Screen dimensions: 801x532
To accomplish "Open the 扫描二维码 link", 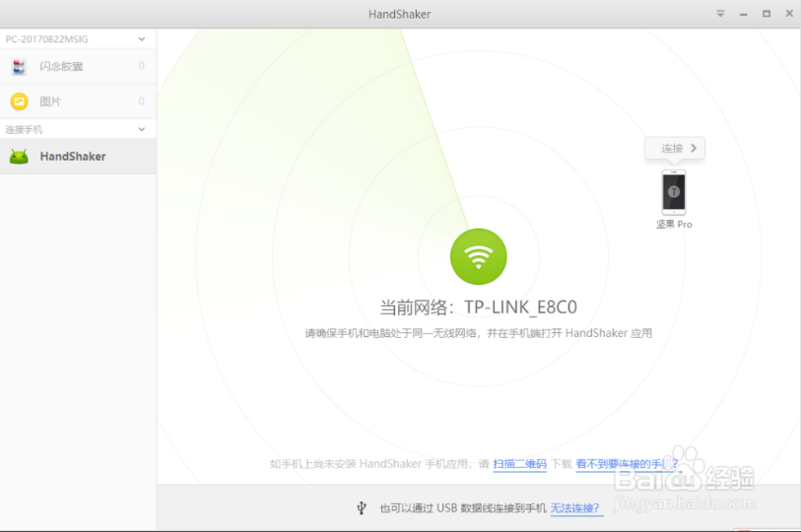I will tap(519, 464).
